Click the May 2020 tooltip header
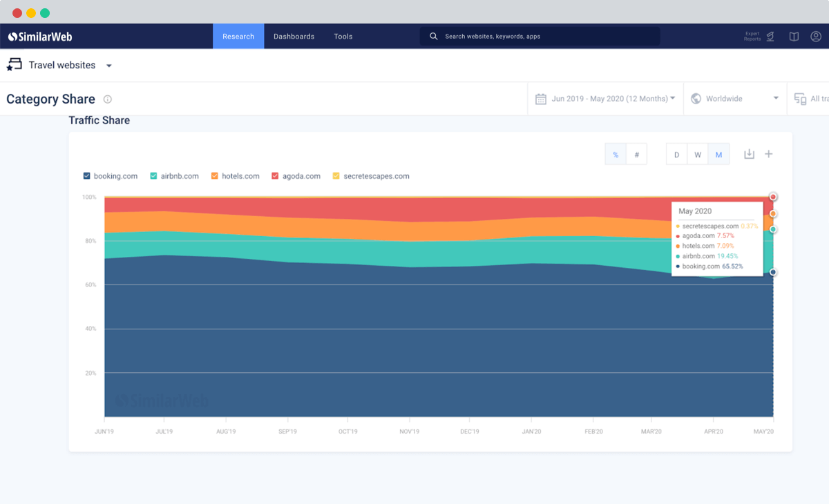Viewport: 829px width, 504px height. pos(695,211)
